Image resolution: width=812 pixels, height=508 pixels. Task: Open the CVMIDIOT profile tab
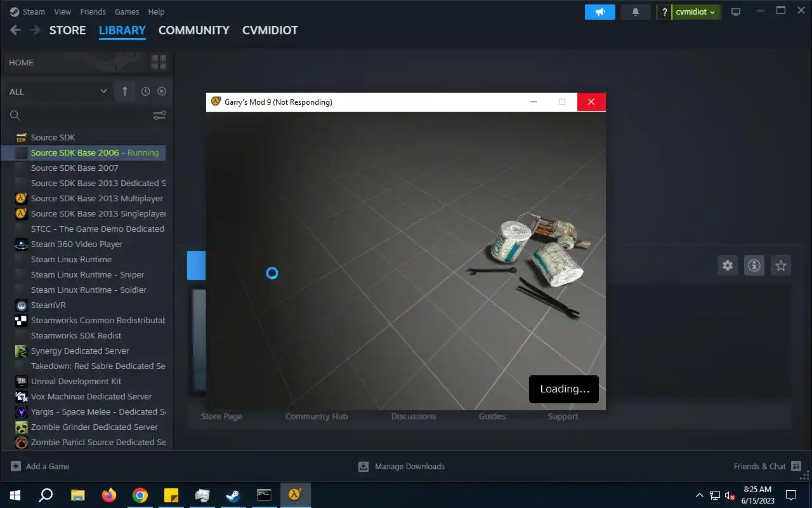tap(270, 30)
